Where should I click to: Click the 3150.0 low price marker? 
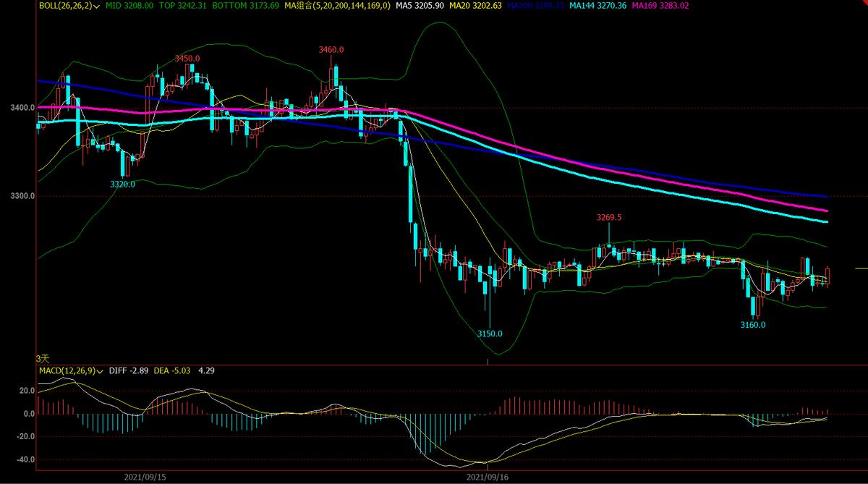(x=489, y=334)
